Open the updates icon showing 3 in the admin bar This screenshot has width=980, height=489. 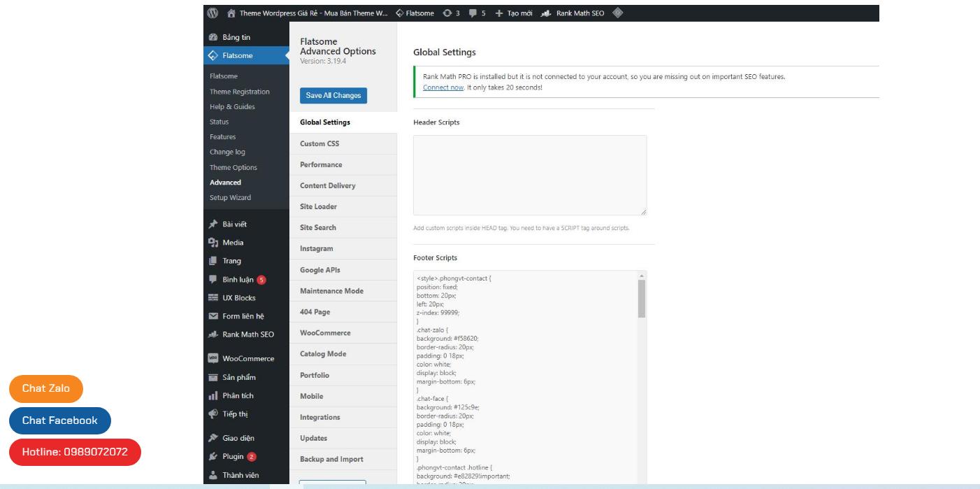click(x=449, y=12)
